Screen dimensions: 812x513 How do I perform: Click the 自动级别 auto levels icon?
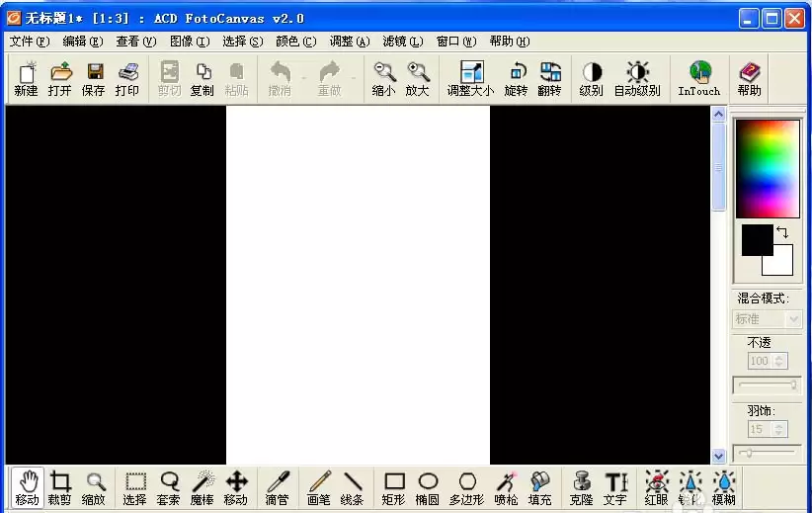coord(637,71)
